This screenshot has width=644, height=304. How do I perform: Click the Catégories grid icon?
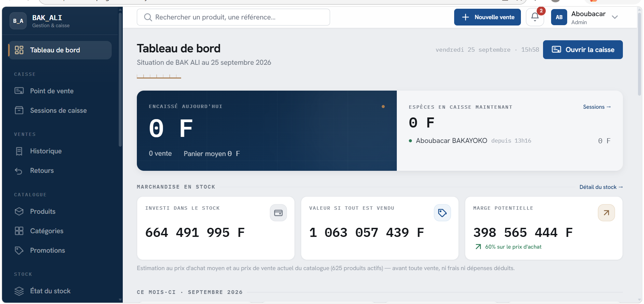point(19,231)
